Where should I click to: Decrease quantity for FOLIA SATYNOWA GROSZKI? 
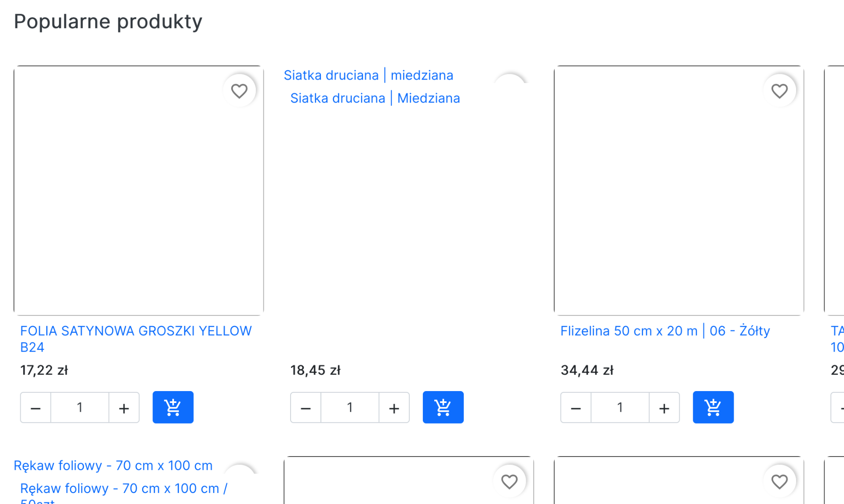click(x=36, y=408)
